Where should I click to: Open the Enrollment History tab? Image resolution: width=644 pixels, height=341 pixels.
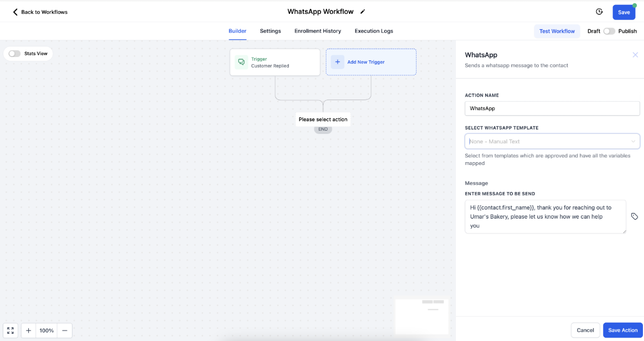318,31
